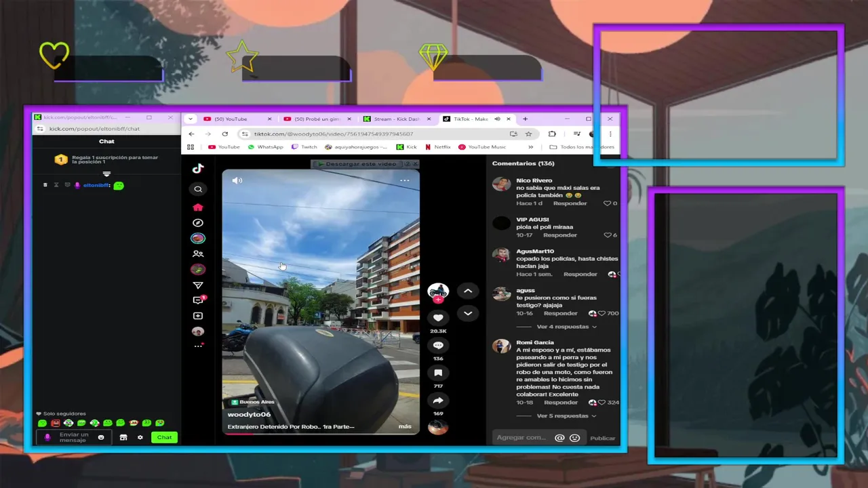This screenshot has width=868, height=488.
Task: Insert a mention with the @ icon
Action: (x=559, y=438)
